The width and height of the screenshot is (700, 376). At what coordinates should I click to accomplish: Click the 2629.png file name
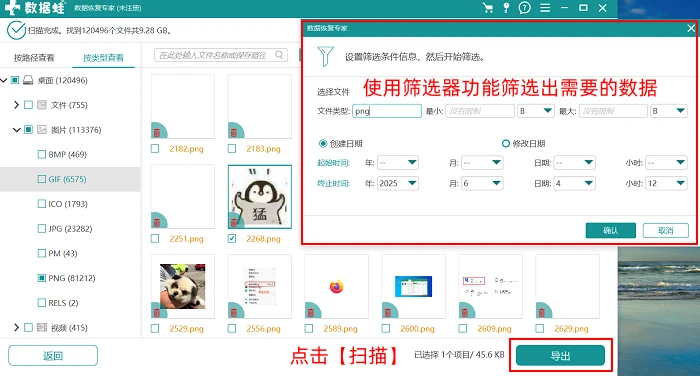coord(571,329)
